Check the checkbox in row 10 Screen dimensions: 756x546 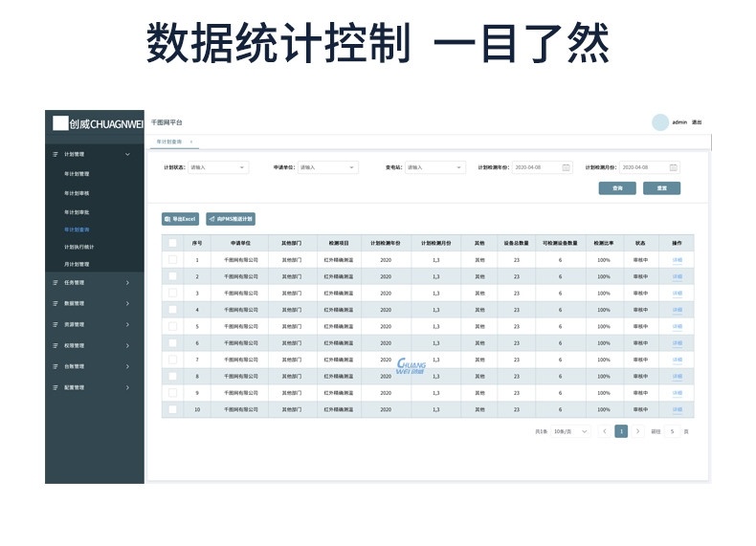[172, 409]
